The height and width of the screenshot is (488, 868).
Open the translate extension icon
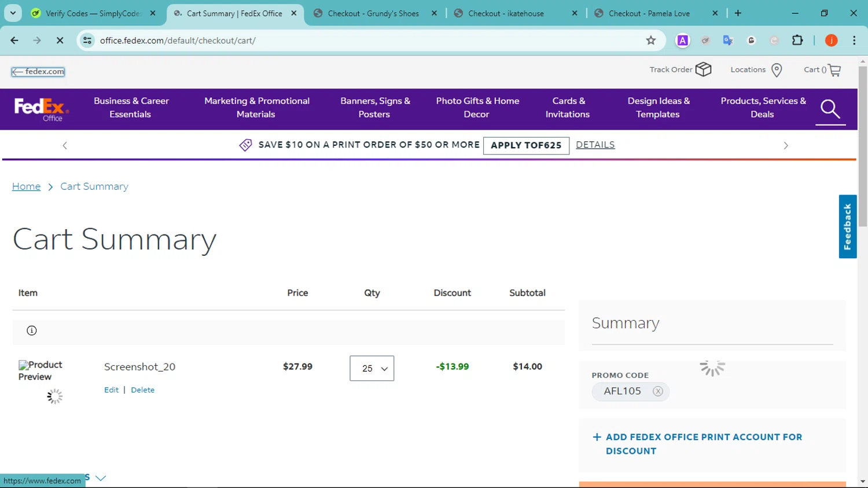tap(728, 41)
